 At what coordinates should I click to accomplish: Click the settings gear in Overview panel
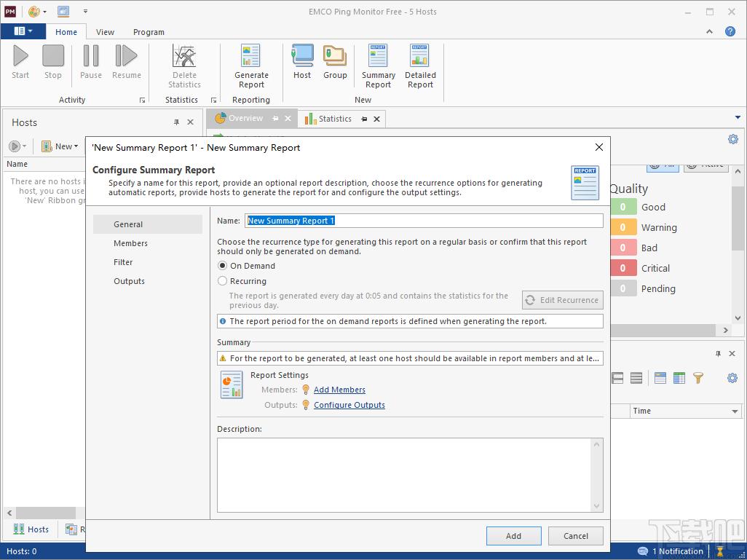pos(732,139)
